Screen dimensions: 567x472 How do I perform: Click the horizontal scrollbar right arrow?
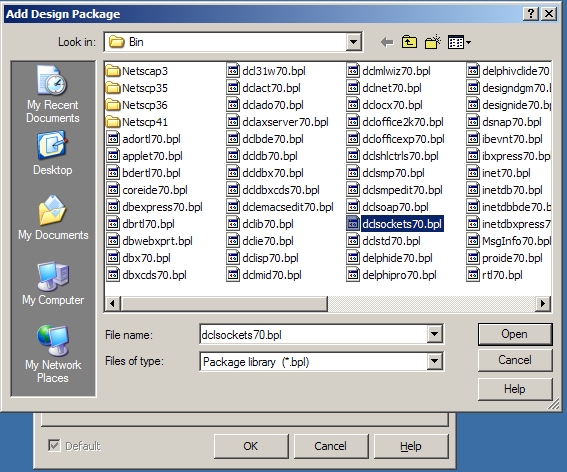coord(542,303)
